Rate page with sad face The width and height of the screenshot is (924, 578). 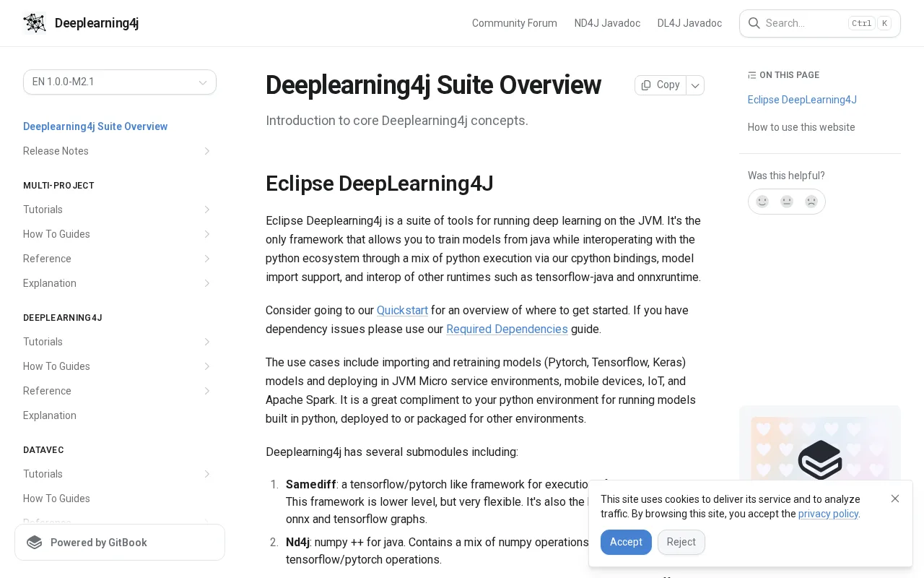tap(811, 202)
